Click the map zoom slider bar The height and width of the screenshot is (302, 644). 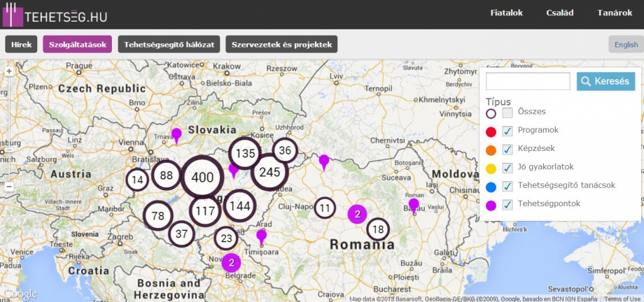click(9, 129)
